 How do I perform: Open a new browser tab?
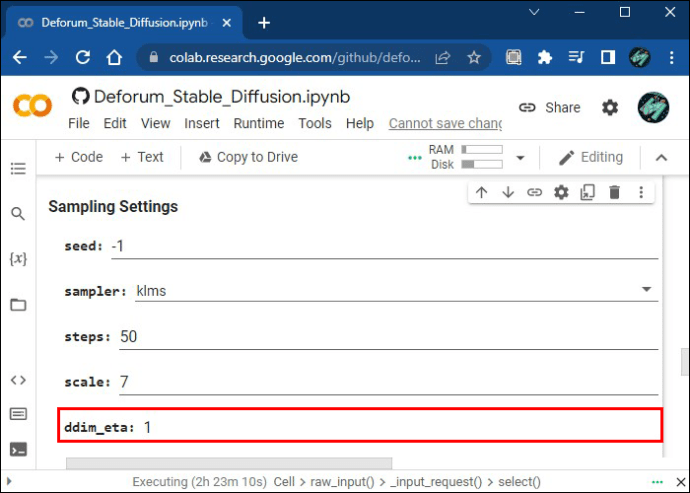264,23
